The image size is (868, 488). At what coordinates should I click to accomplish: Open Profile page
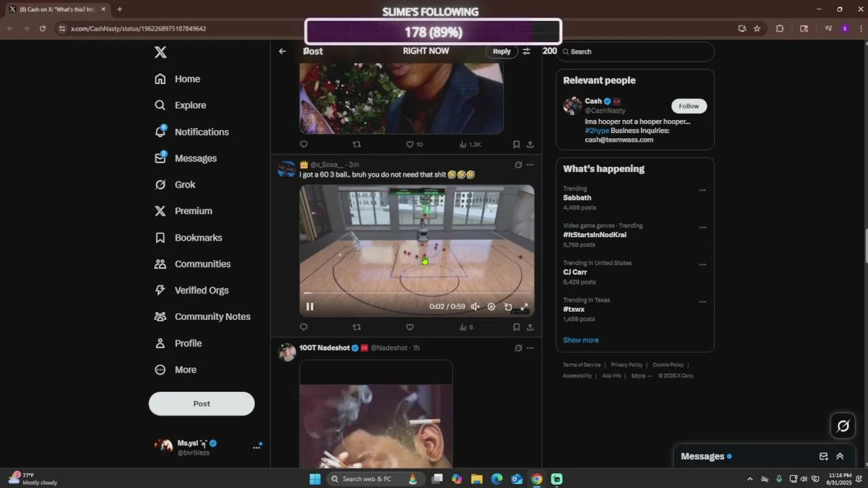click(x=178, y=343)
